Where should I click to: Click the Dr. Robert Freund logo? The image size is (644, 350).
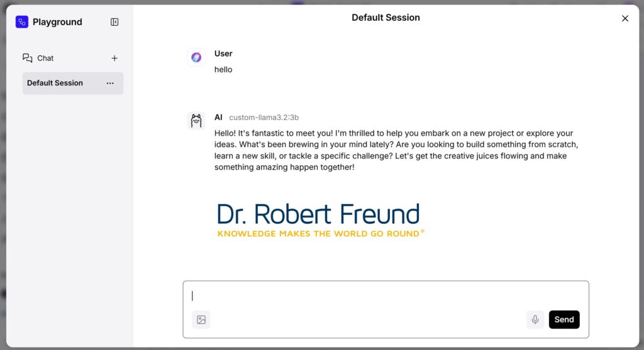320,221
